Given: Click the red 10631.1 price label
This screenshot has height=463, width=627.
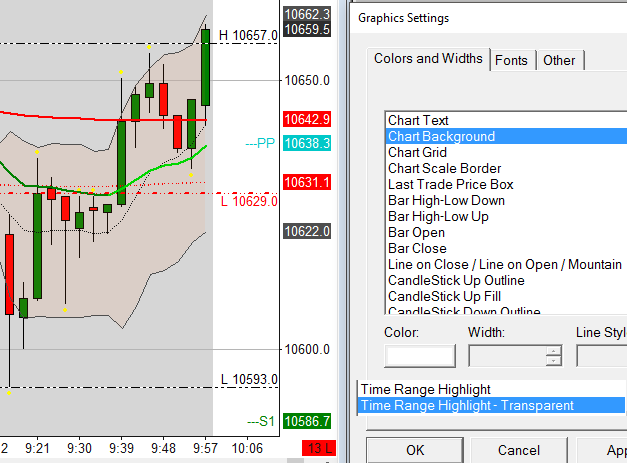Looking at the screenshot, I should 307,182.
